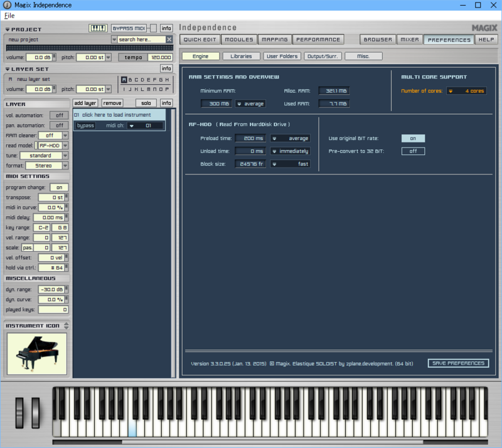Switch to the MAPPING tab

pyautogui.click(x=275, y=40)
